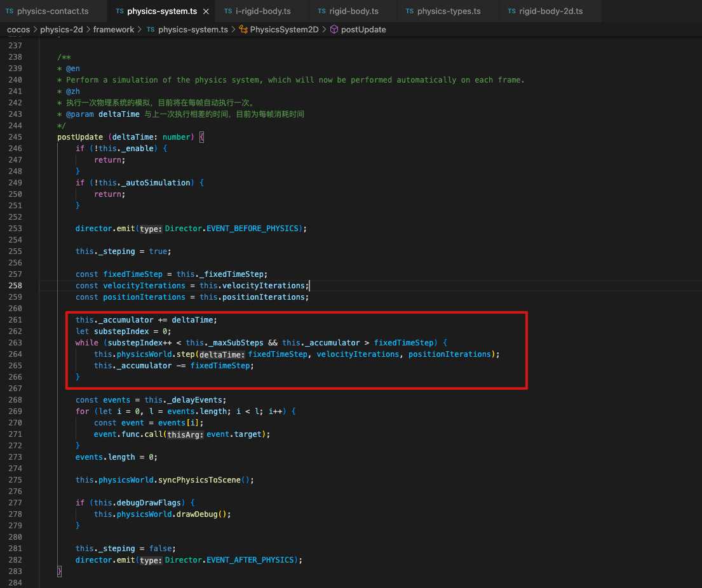Open the i-rigid-body.ts tab
This screenshot has height=588, width=702.
[263, 11]
